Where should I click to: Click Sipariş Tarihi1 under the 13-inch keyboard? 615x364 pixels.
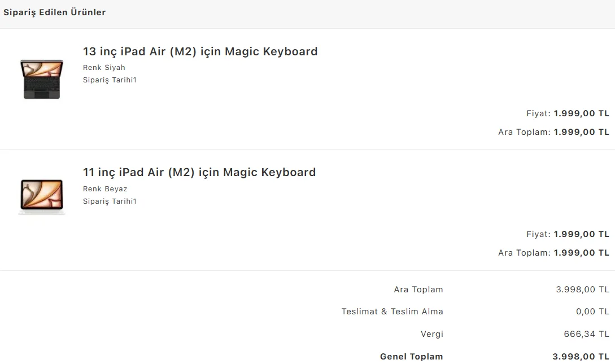pyautogui.click(x=110, y=80)
